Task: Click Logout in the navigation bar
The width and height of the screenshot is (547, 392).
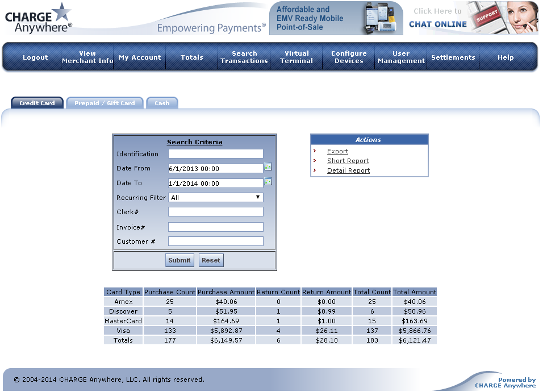Action: coord(35,57)
